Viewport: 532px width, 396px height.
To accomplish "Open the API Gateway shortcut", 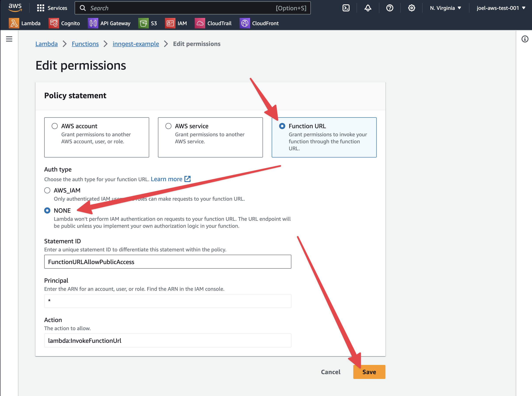I will [109, 23].
